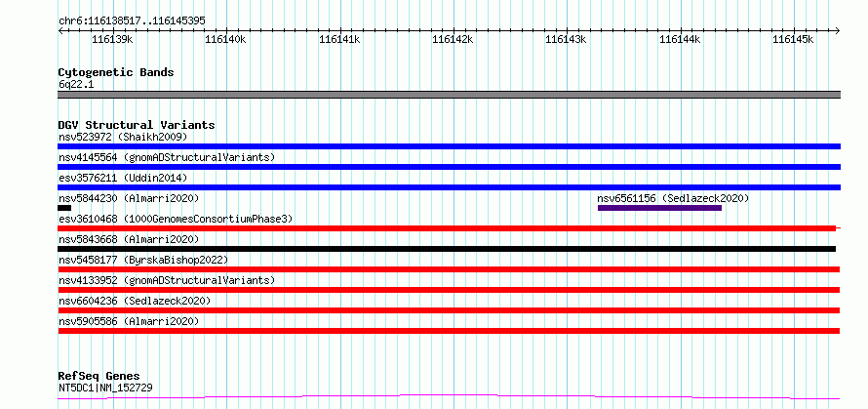Screen dimensions: 868x409
Task: Click the nsv5905586 (Almarri2020) label
Action: pyautogui.click(x=129, y=321)
